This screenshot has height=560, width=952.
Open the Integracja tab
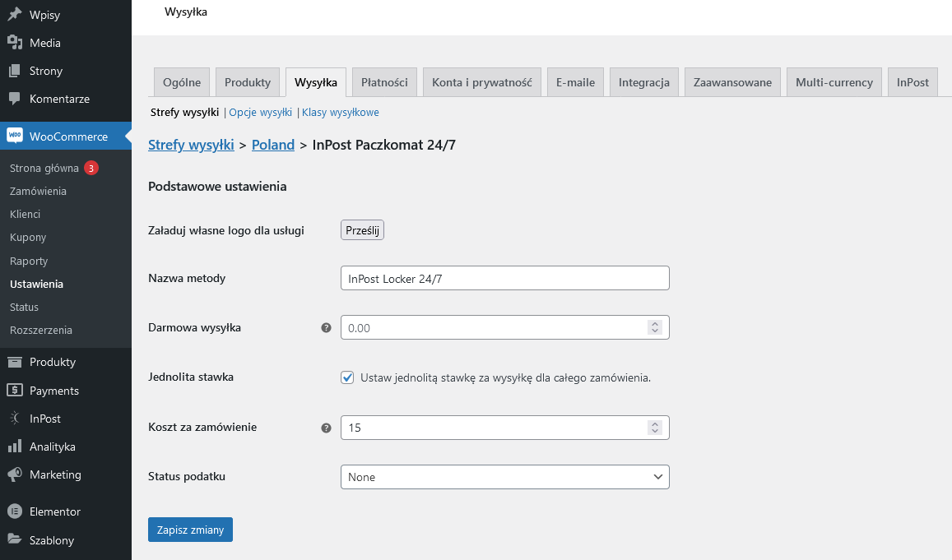[643, 82]
